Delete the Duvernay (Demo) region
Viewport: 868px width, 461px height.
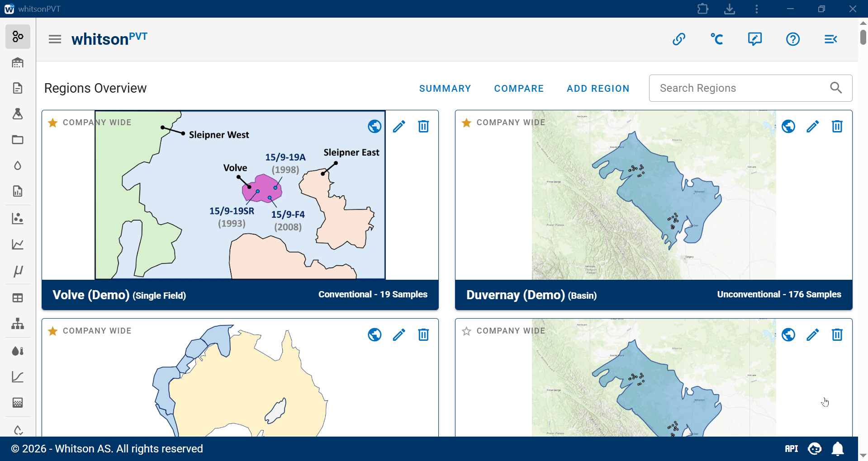[x=837, y=127]
